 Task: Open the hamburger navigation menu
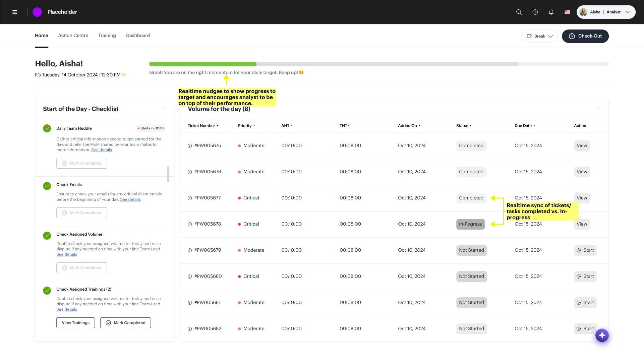[15, 12]
